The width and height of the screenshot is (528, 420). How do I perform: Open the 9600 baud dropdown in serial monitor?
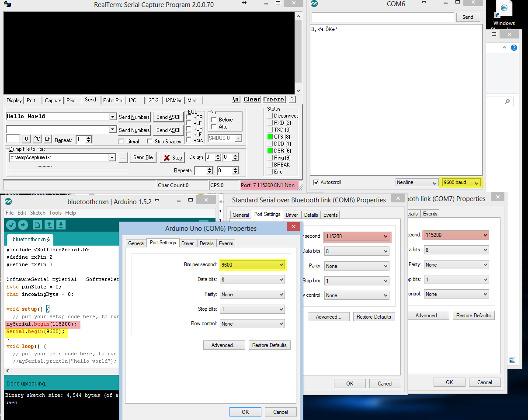click(461, 183)
